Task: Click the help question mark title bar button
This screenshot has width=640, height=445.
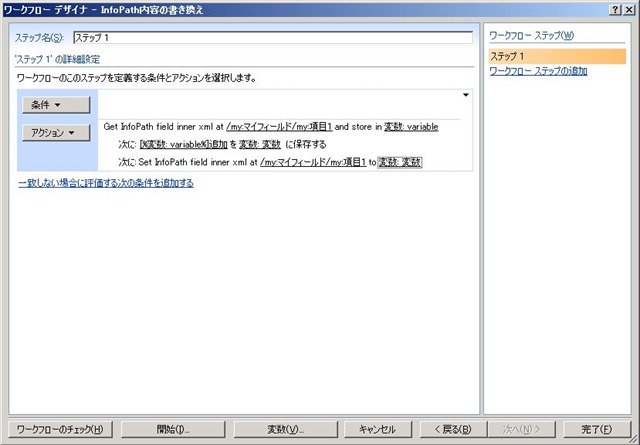Action: 615,10
